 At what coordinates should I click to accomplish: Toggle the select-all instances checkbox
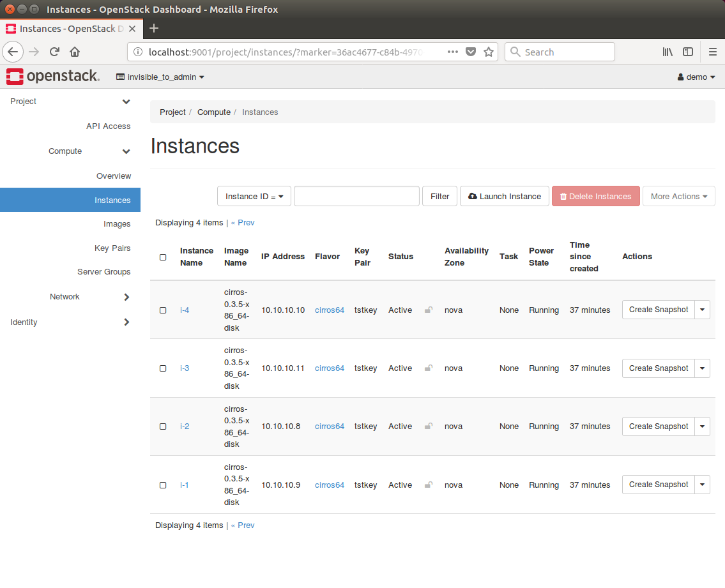[163, 257]
